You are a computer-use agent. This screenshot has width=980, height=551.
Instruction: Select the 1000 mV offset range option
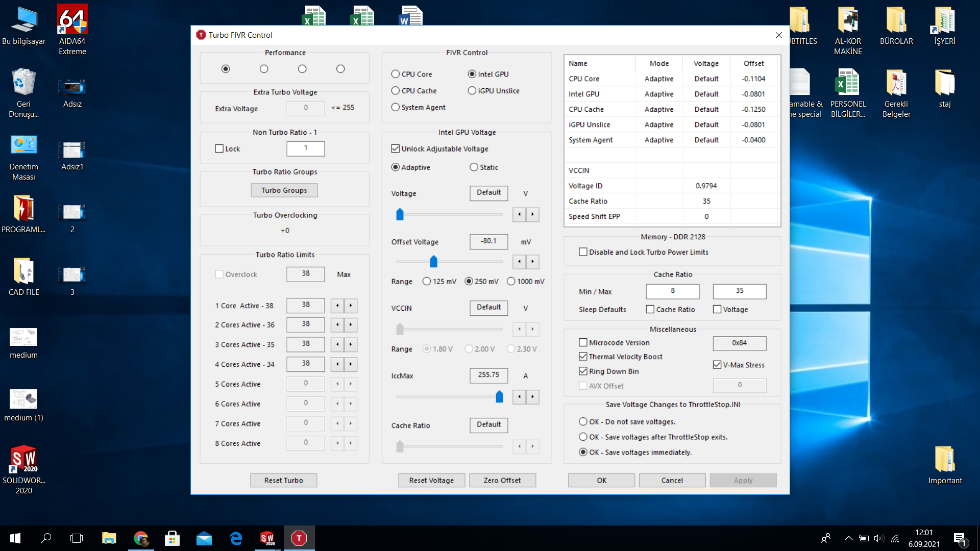point(511,281)
